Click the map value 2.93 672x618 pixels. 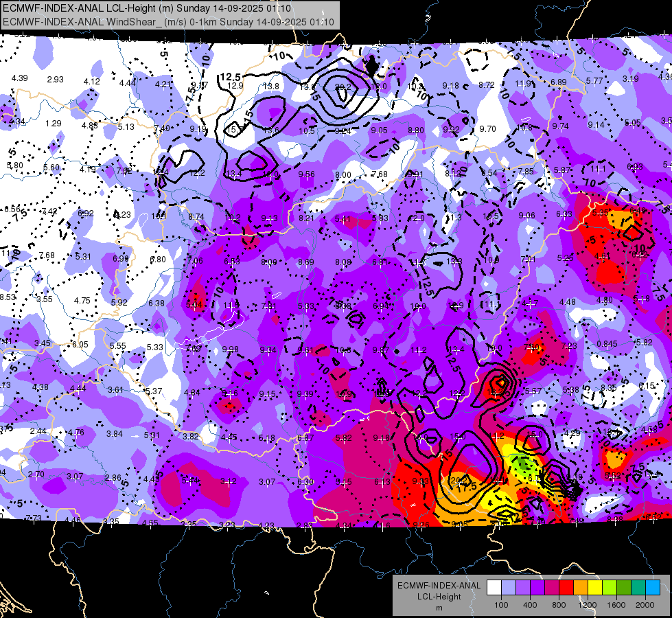pyautogui.click(x=56, y=80)
